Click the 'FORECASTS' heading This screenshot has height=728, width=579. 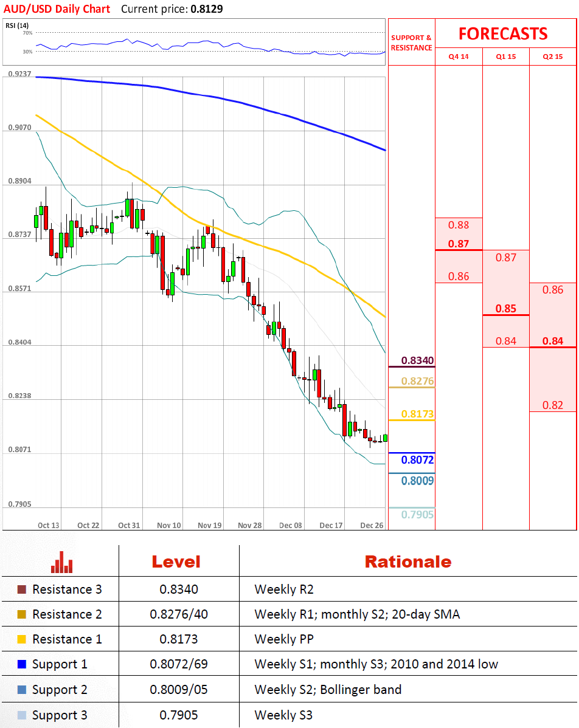(x=503, y=34)
